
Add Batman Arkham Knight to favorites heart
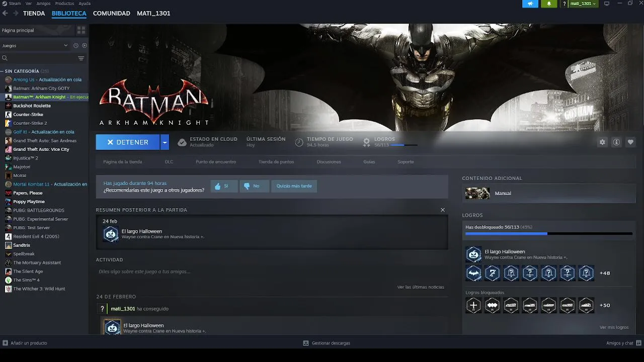click(630, 142)
